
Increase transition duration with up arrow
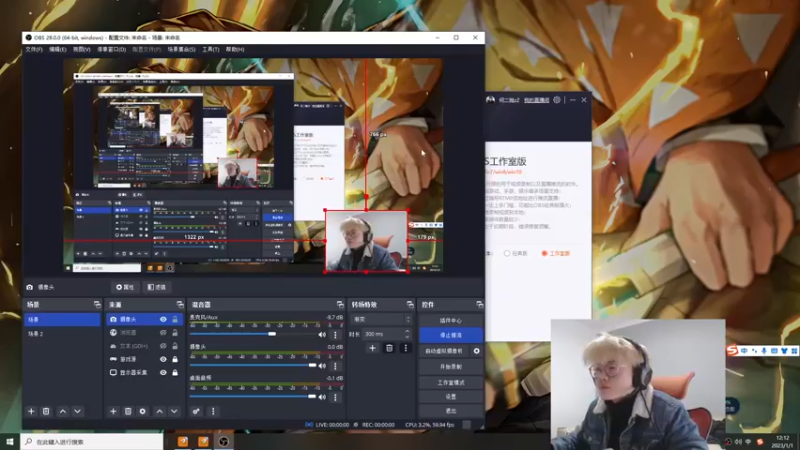[x=407, y=332]
